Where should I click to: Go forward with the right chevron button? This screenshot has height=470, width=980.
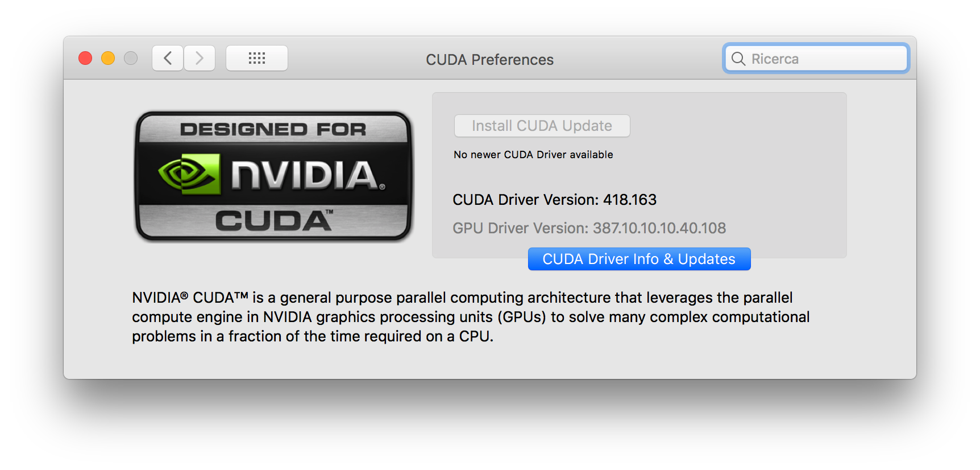200,58
